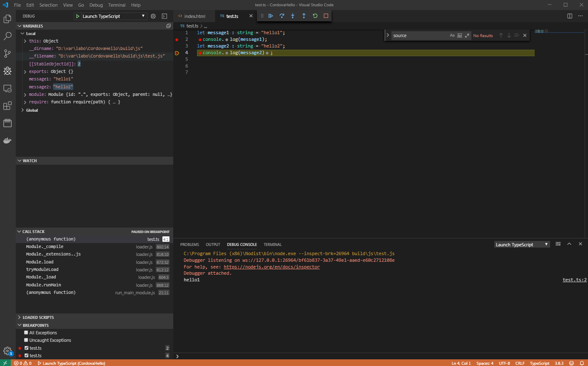588x366 pixels.
Task: Switch to the index.html tab
Action: tap(194, 15)
